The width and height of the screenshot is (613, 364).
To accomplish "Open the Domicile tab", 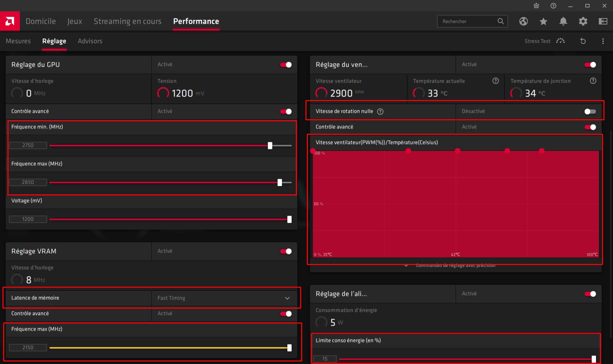I will coord(40,21).
